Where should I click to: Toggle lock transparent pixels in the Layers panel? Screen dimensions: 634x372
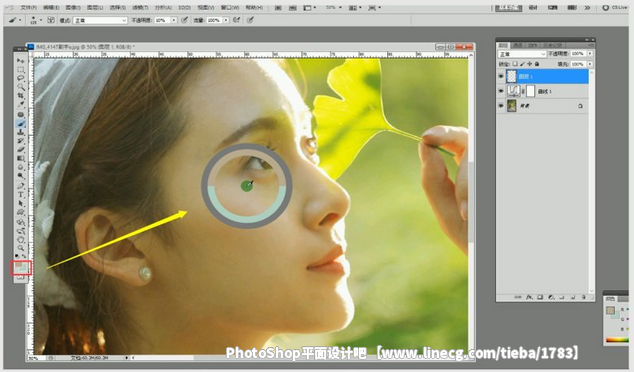click(515, 64)
